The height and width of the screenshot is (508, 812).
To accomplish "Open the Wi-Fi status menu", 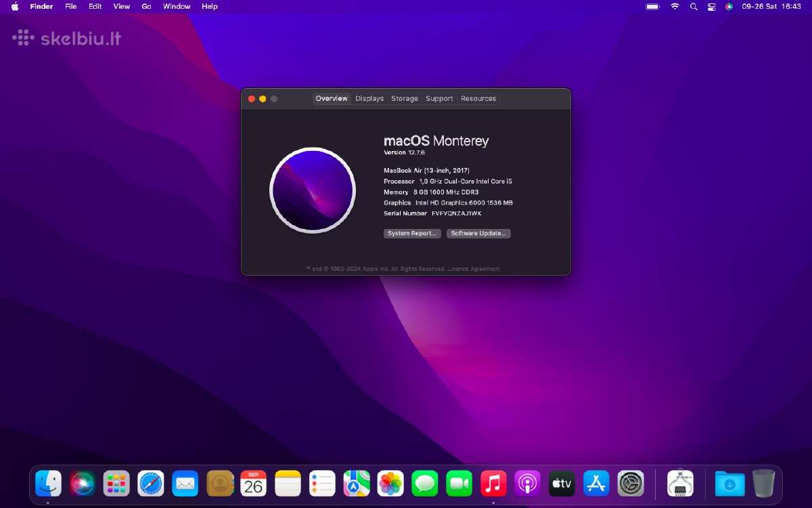I will [675, 6].
